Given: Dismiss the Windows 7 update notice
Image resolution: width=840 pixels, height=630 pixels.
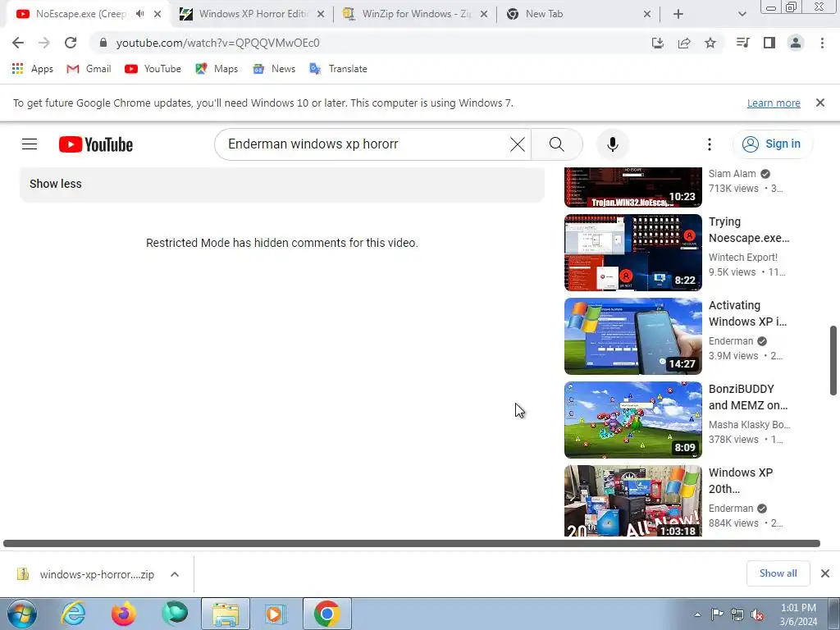Looking at the screenshot, I should [x=820, y=103].
